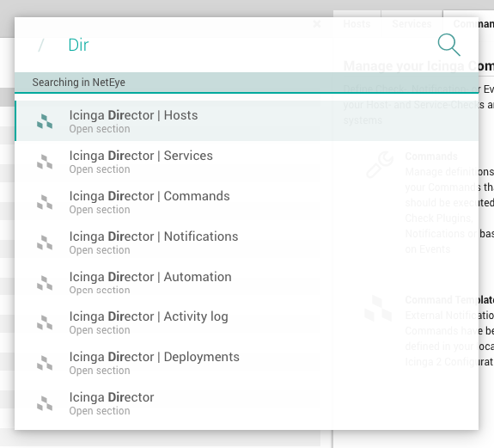Open the Icinga Director | Notifications result
The height and width of the screenshot is (448, 494).
(247, 242)
